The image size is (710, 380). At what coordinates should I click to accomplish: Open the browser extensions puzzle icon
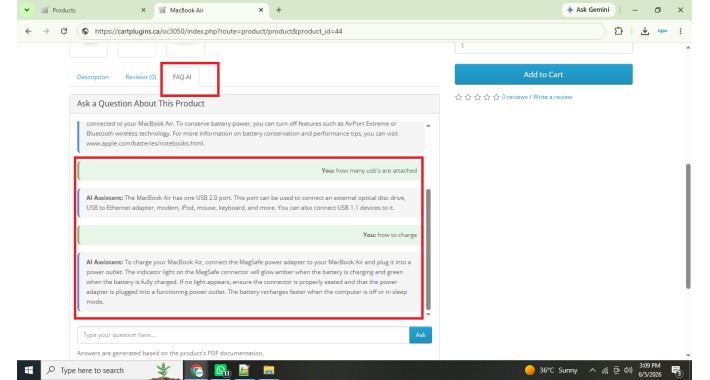(619, 31)
